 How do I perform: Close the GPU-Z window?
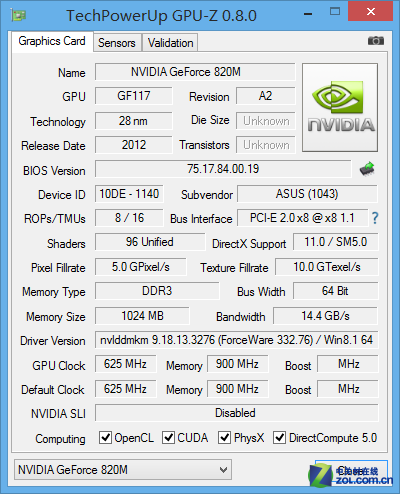coord(370,11)
